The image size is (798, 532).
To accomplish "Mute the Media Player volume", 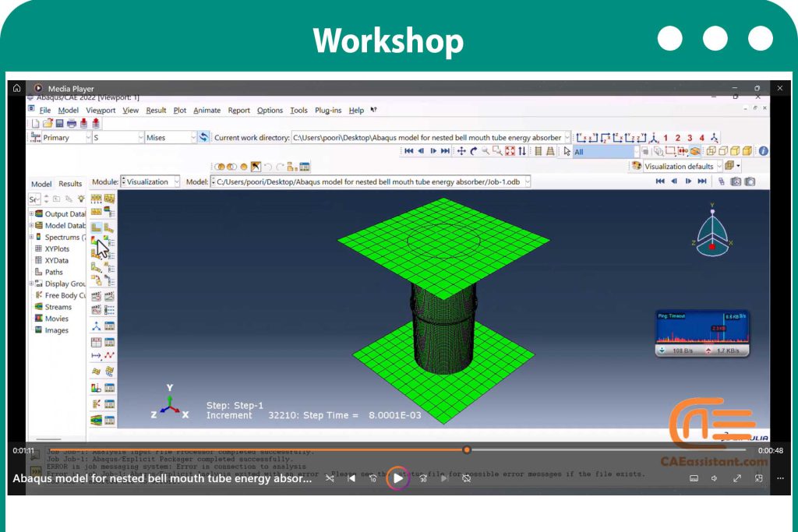I will pos(715,478).
